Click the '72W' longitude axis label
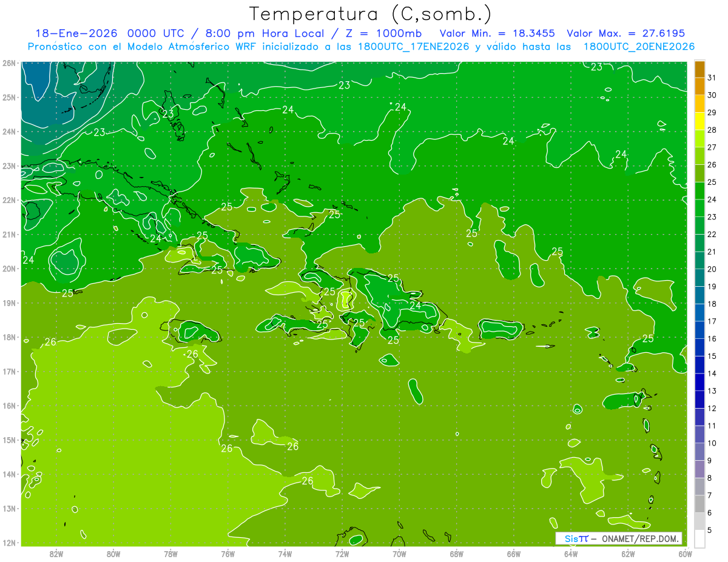The width and height of the screenshot is (728, 562). 342,554
